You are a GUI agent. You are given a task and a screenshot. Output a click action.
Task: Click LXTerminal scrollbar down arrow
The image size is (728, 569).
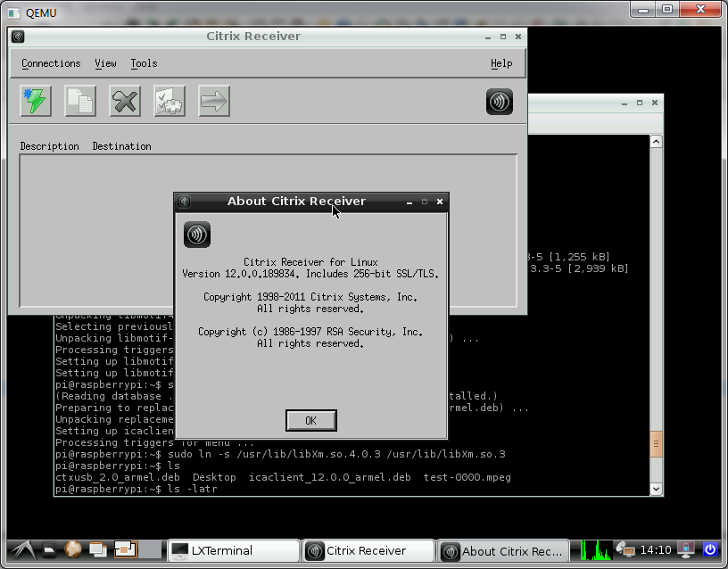tap(656, 488)
